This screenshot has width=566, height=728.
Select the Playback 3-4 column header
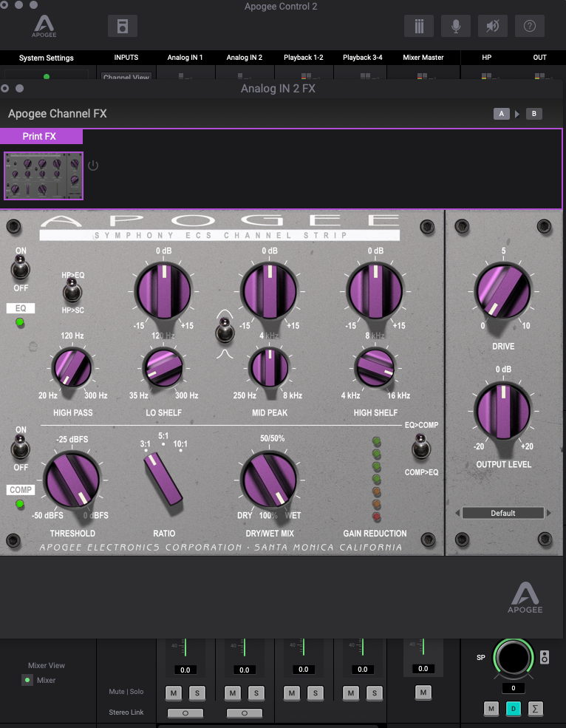[363, 58]
